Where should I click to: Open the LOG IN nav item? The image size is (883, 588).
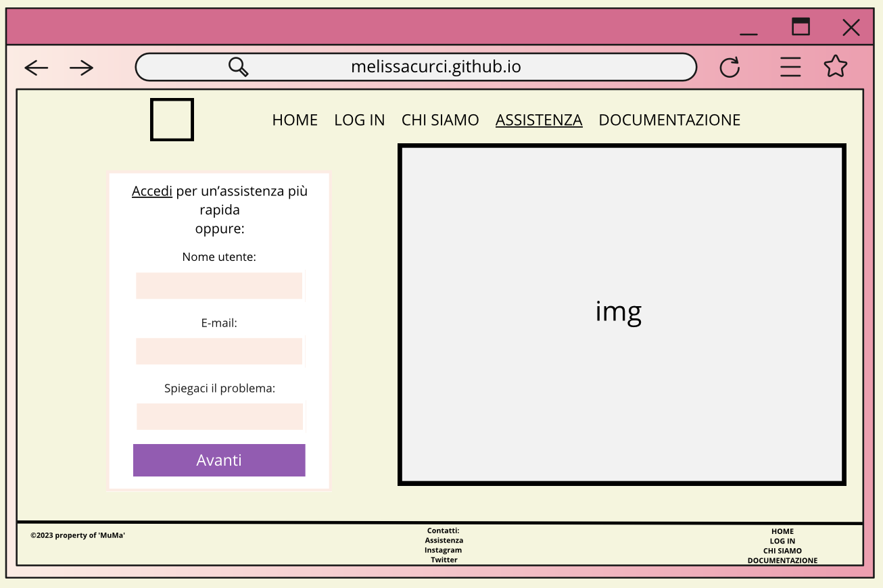(x=360, y=120)
